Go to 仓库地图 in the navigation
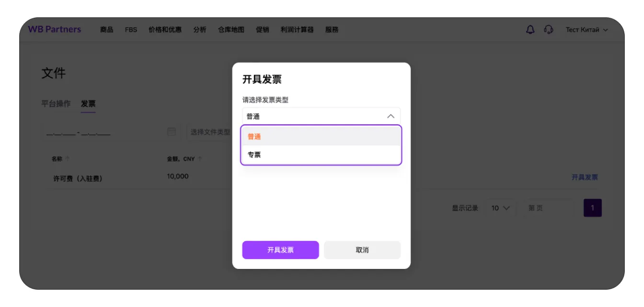This screenshot has height=307, width=644. click(231, 30)
